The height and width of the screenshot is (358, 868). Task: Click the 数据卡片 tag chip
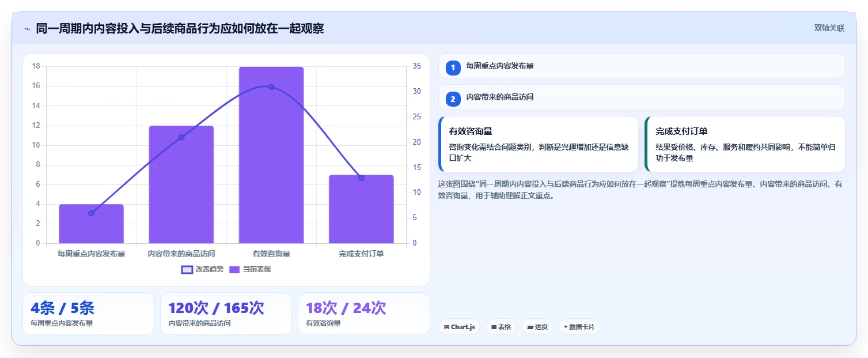pos(579,327)
